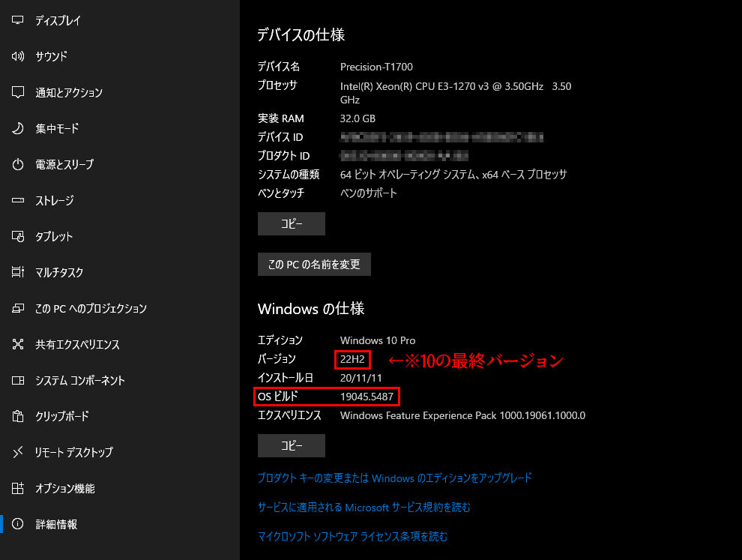
Task: Click the 共有エクスペリエンス icon in sidebar
Action: click(19, 345)
